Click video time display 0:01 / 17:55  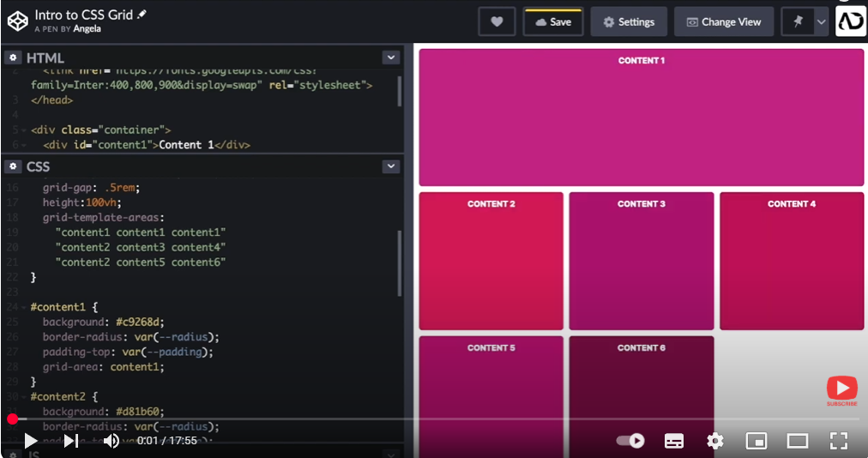(167, 441)
